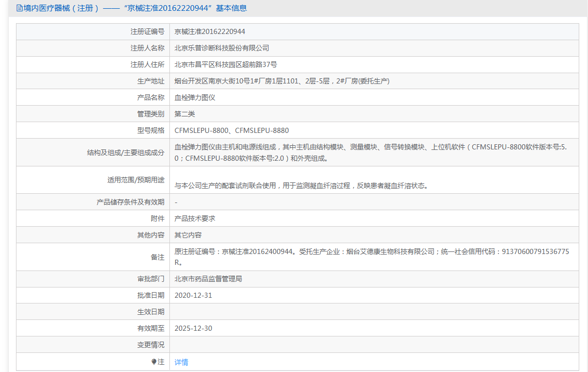
Task: Click the 有效期至 label
Action: pyautogui.click(x=151, y=328)
